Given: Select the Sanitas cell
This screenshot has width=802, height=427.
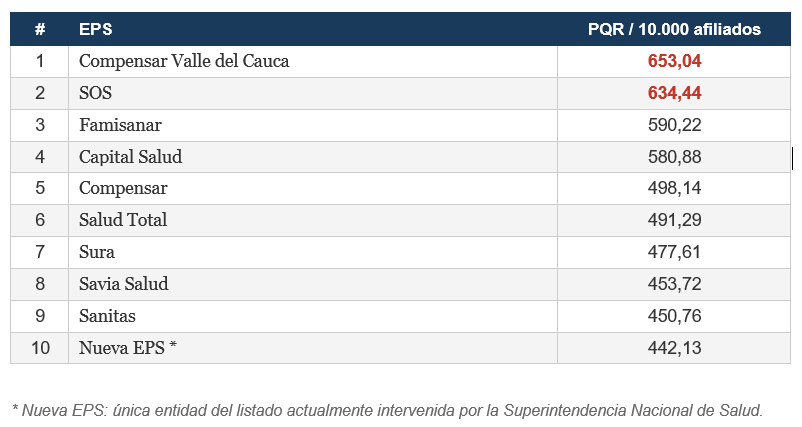Looking at the screenshot, I should click(109, 316).
